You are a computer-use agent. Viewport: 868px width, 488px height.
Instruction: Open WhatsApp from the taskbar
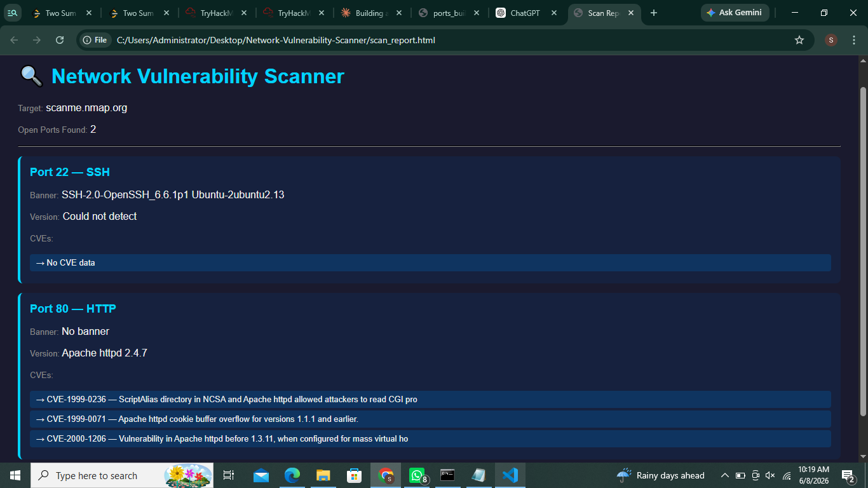tap(417, 475)
